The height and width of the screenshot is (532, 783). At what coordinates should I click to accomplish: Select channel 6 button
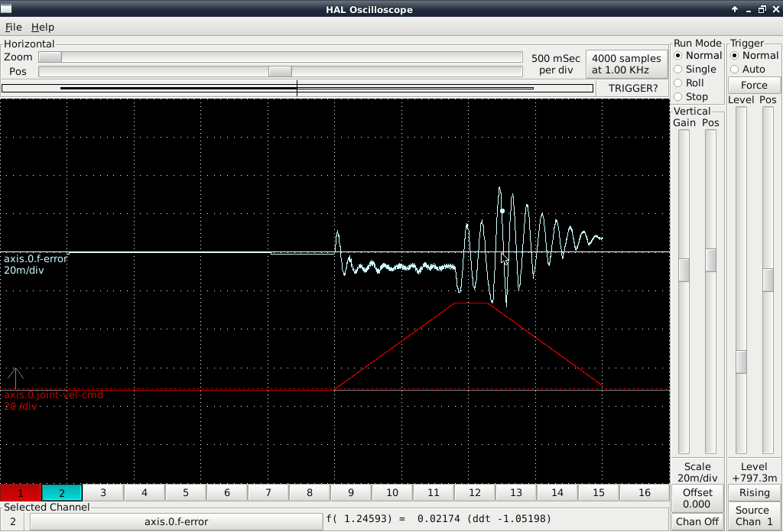click(226, 492)
